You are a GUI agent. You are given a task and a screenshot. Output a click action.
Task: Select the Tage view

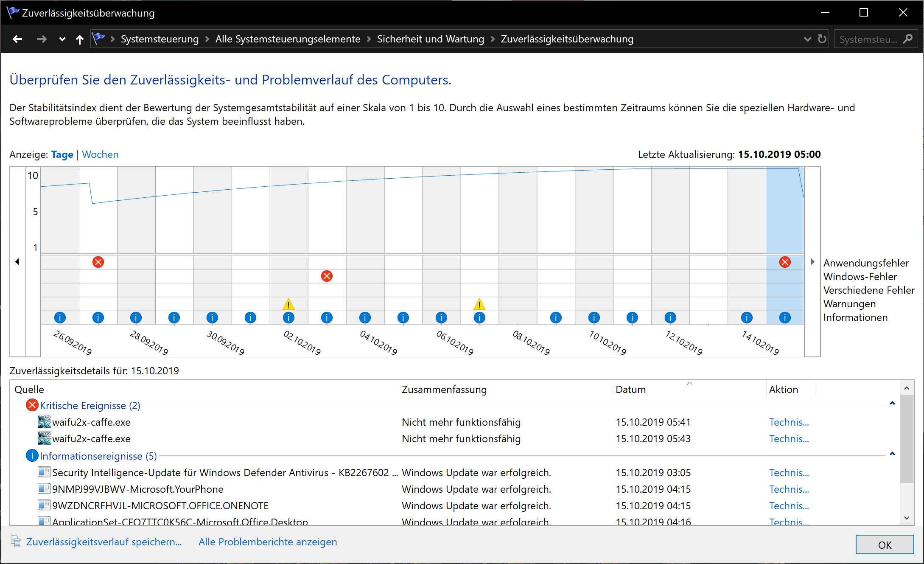point(62,154)
